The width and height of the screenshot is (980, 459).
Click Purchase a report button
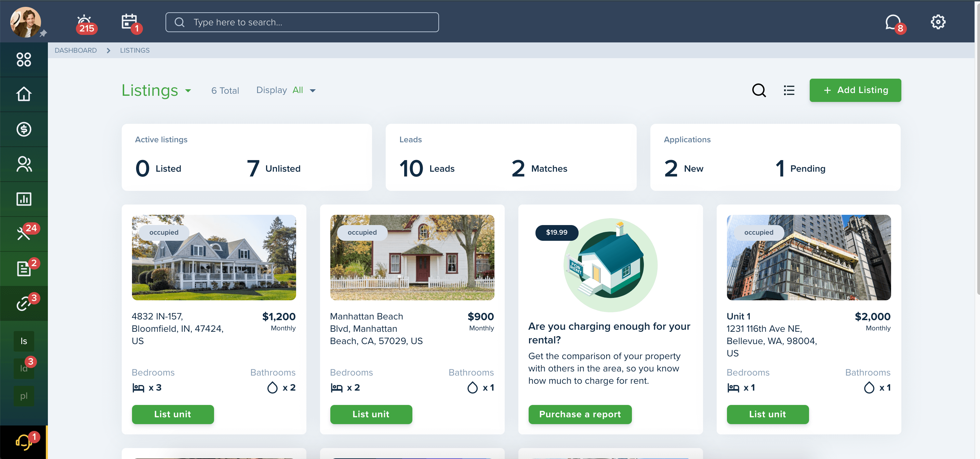tap(580, 414)
